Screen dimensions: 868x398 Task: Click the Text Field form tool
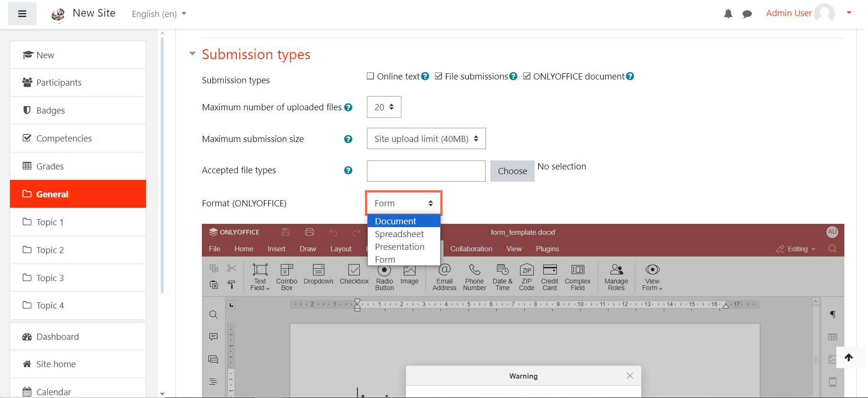(260, 276)
